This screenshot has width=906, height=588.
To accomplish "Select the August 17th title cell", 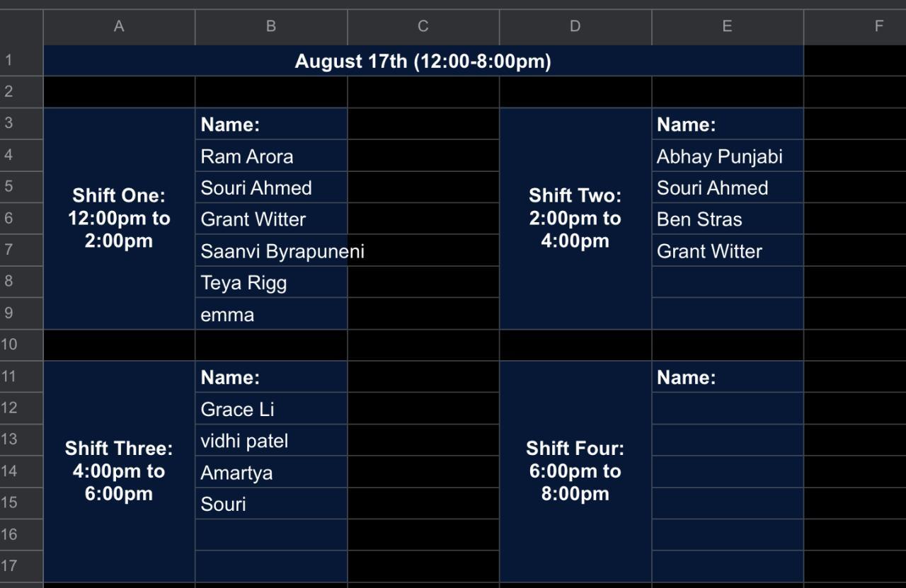I will [423, 62].
